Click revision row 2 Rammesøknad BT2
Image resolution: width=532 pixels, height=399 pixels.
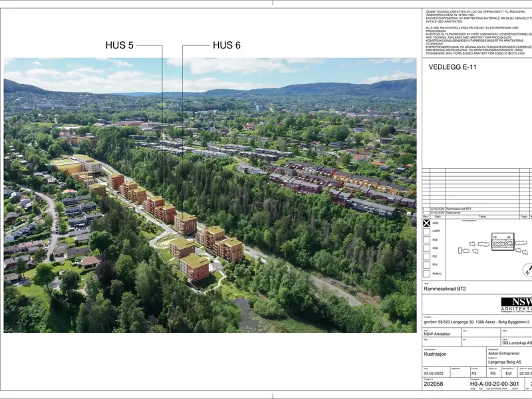click(x=477, y=209)
